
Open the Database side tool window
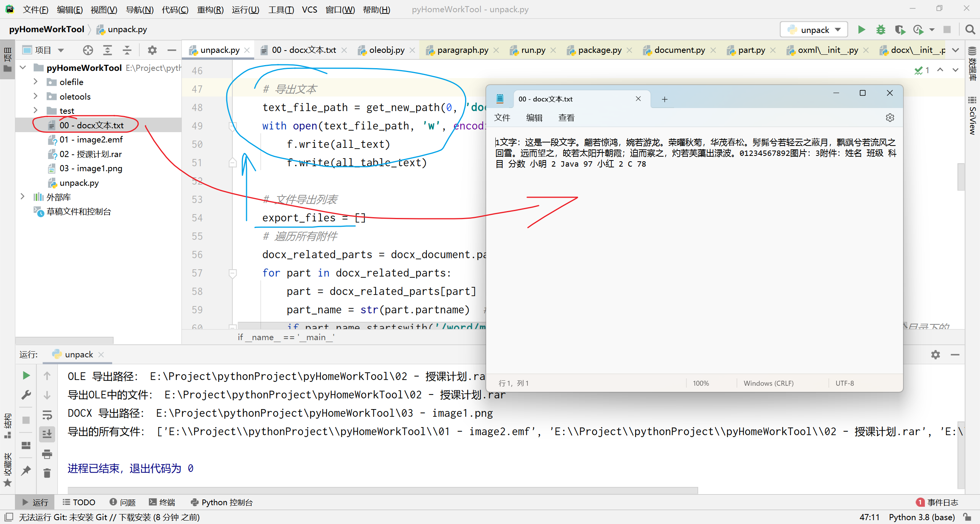[x=972, y=63]
